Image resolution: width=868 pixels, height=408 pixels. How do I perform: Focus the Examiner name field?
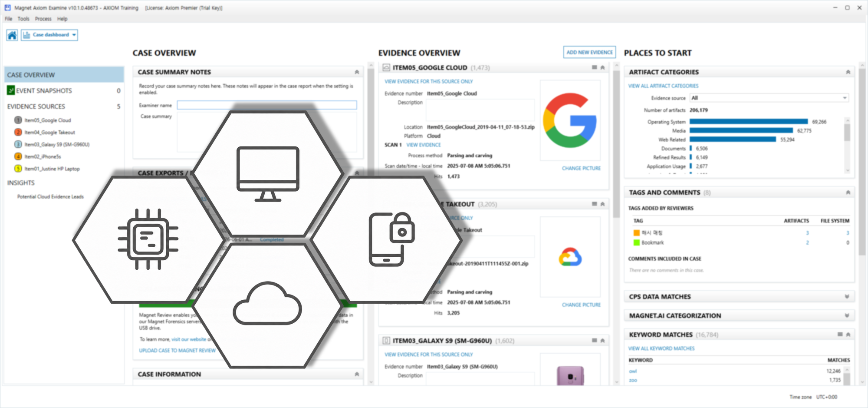pyautogui.click(x=267, y=105)
